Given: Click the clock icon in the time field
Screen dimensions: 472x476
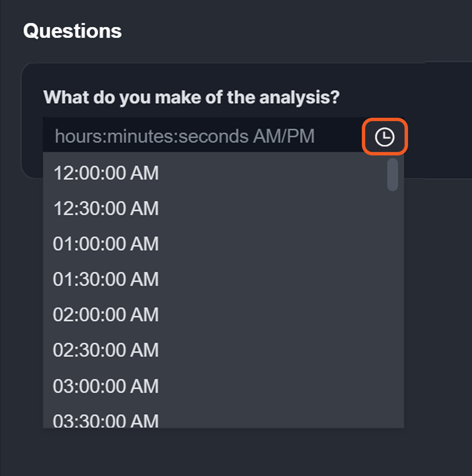Looking at the screenshot, I should (x=384, y=137).
